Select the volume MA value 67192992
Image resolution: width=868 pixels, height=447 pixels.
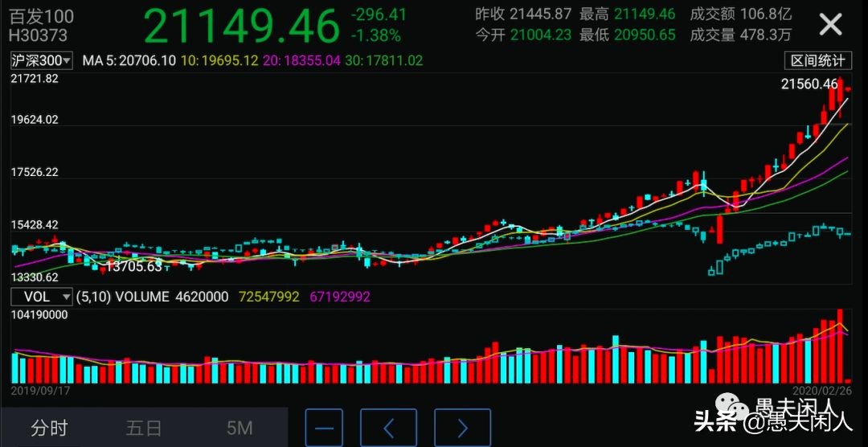point(339,297)
